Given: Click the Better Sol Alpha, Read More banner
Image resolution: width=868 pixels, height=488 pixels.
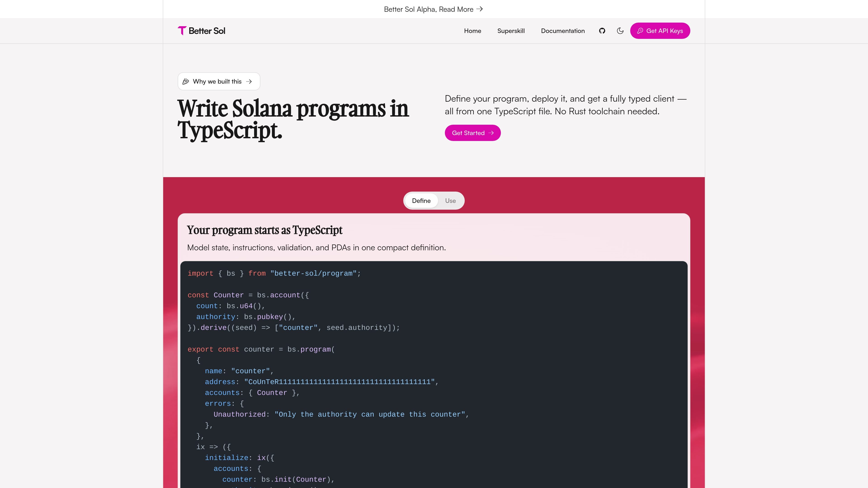Looking at the screenshot, I should pyautogui.click(x=434, y=9).
